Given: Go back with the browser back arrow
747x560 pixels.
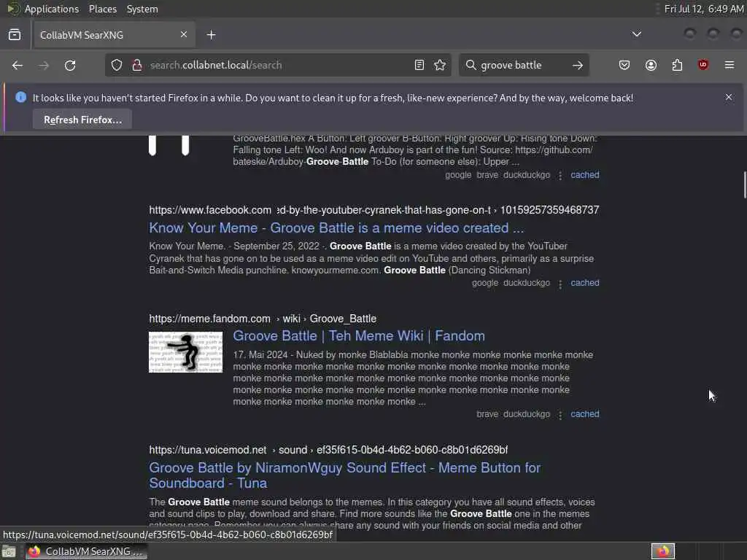Looking at the screenshot, I should click(18, 65).
